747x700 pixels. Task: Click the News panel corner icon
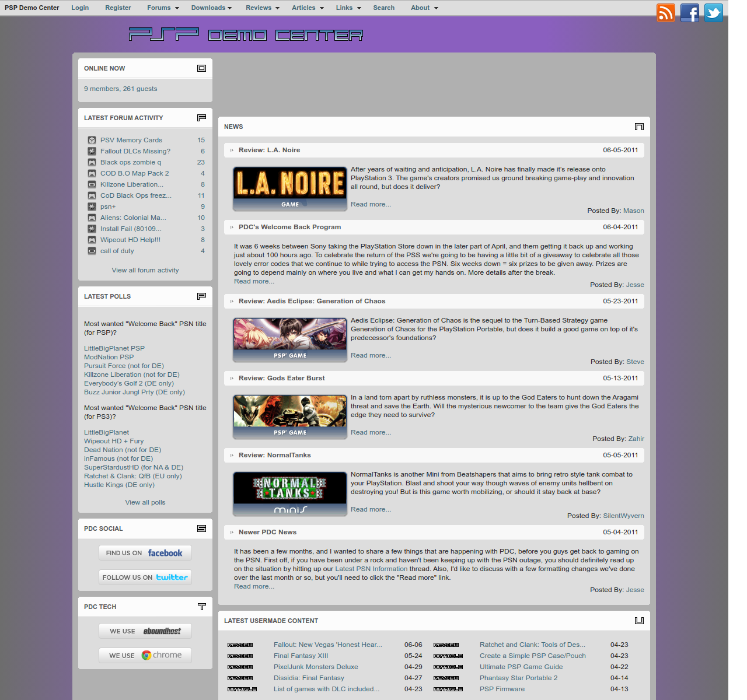(x=639, y=127)
